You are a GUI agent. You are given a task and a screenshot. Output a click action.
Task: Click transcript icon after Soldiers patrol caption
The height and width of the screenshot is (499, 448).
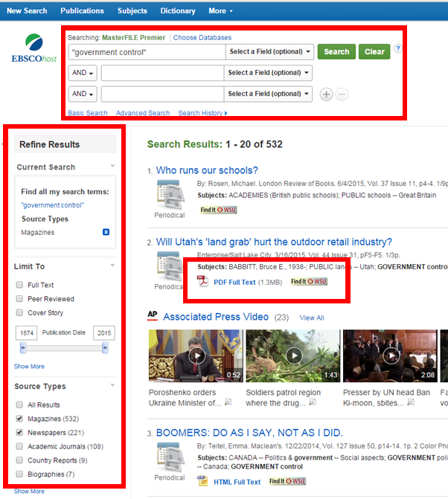pyautogui.click(x=313, y=402)
